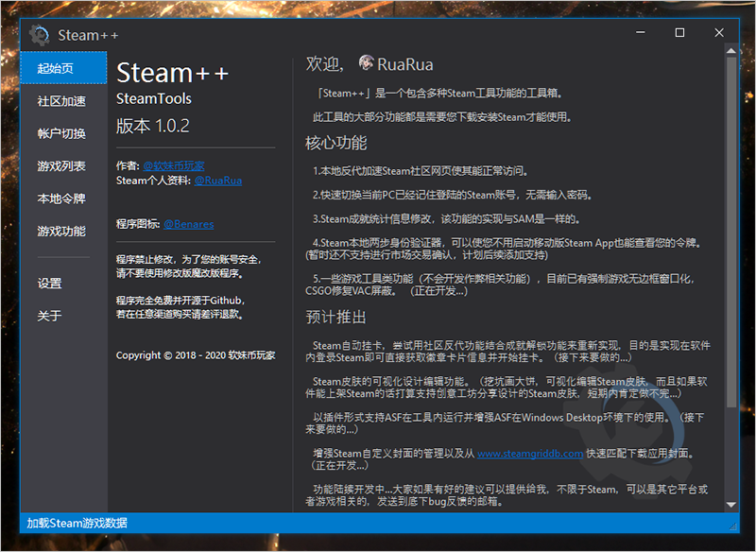
Task: Open the 社区加速 section
Action: coord(63,101)
